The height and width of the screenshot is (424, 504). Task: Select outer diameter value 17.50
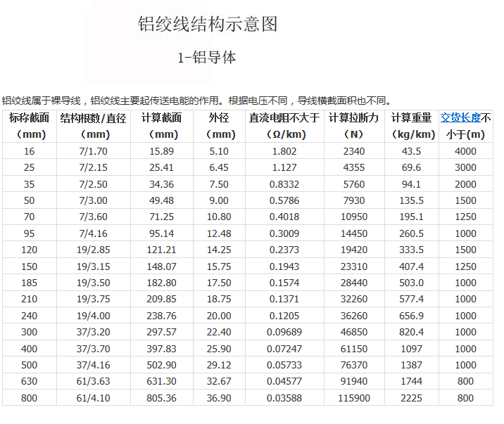pos(219,283)
